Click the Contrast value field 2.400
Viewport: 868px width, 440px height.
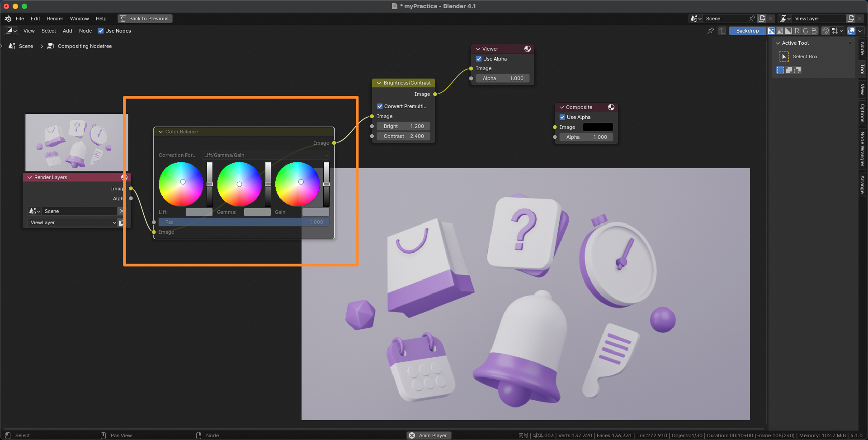(x=404, y=136)
